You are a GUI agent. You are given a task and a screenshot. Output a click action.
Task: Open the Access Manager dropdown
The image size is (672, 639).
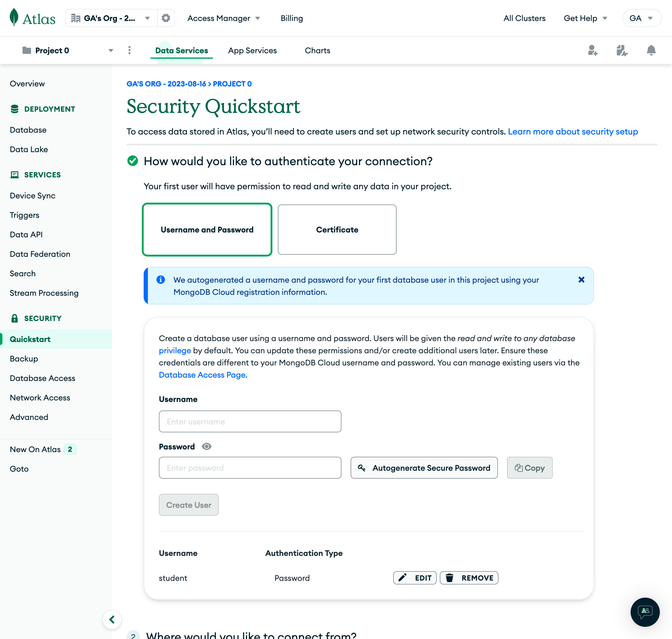point(223,18)
